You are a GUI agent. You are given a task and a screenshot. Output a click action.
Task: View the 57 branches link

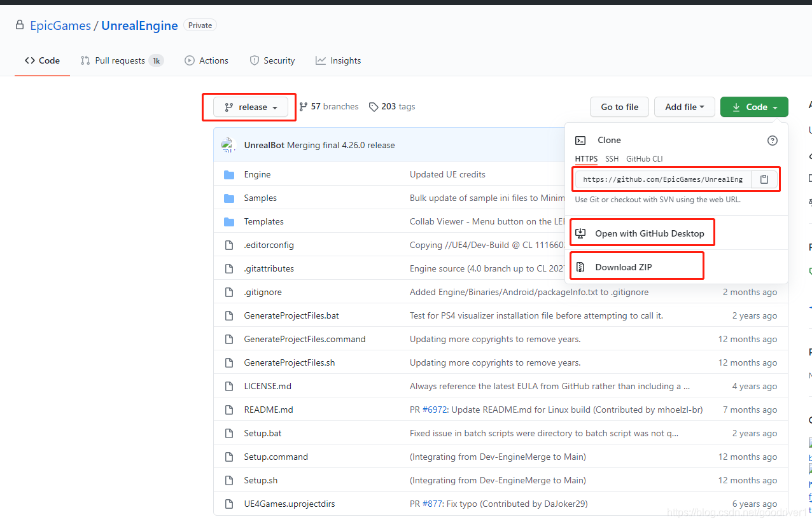point(328,107)
